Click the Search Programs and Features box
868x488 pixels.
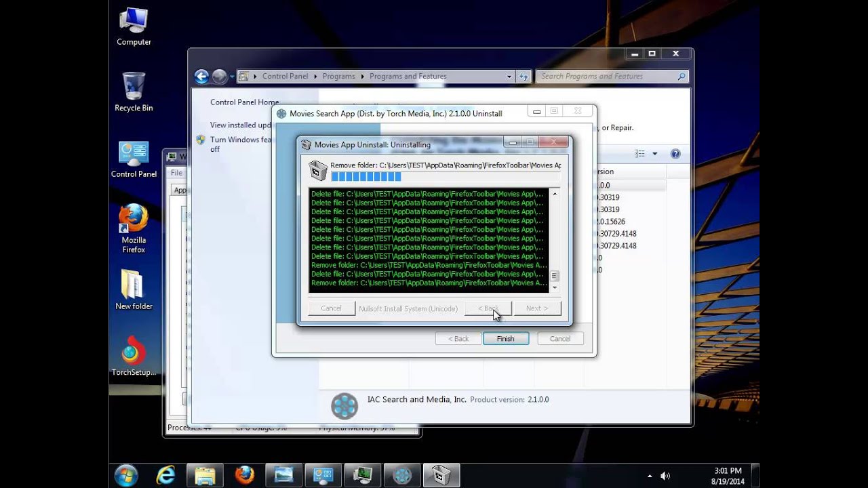pyautogui.click(x=612, y=77)
